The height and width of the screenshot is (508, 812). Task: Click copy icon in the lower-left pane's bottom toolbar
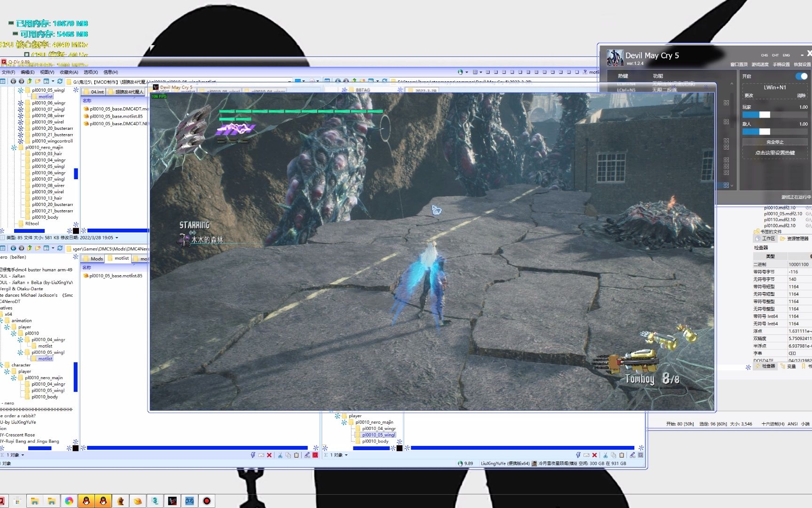point(288,455)
